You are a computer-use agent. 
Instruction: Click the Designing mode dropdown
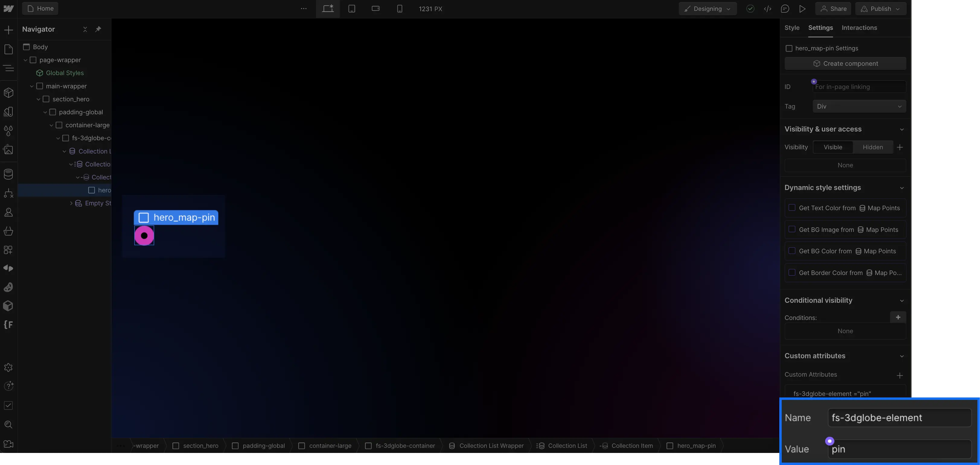point(706,9)
